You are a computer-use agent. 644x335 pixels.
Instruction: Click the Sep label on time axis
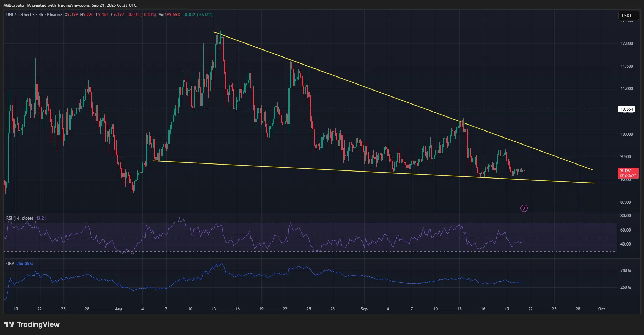[364, 309]
